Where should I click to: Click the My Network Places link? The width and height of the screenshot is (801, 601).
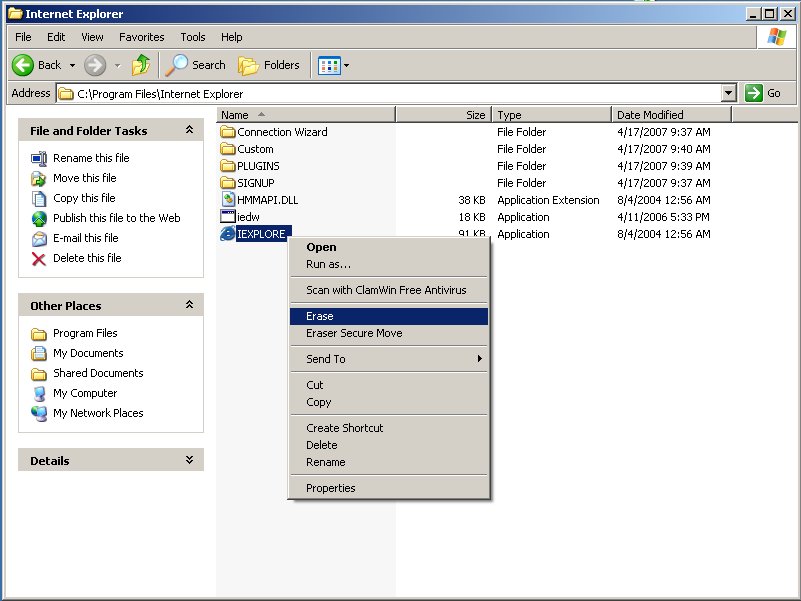tap(98, 413)
